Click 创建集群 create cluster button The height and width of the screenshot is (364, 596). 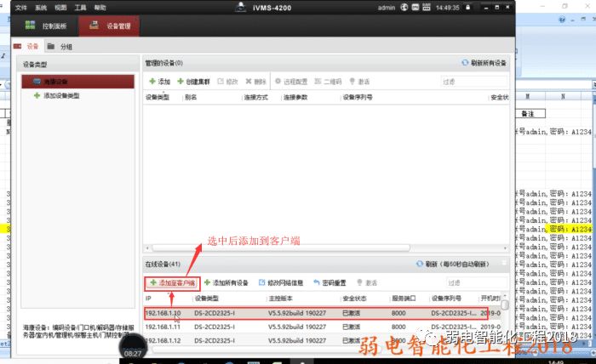[x=194, y=82]
